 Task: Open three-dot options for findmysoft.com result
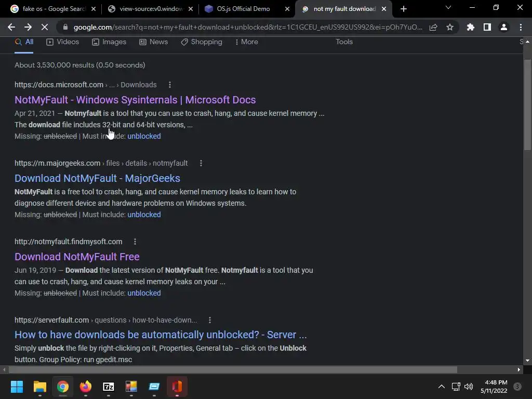click(x=135, y=242)
